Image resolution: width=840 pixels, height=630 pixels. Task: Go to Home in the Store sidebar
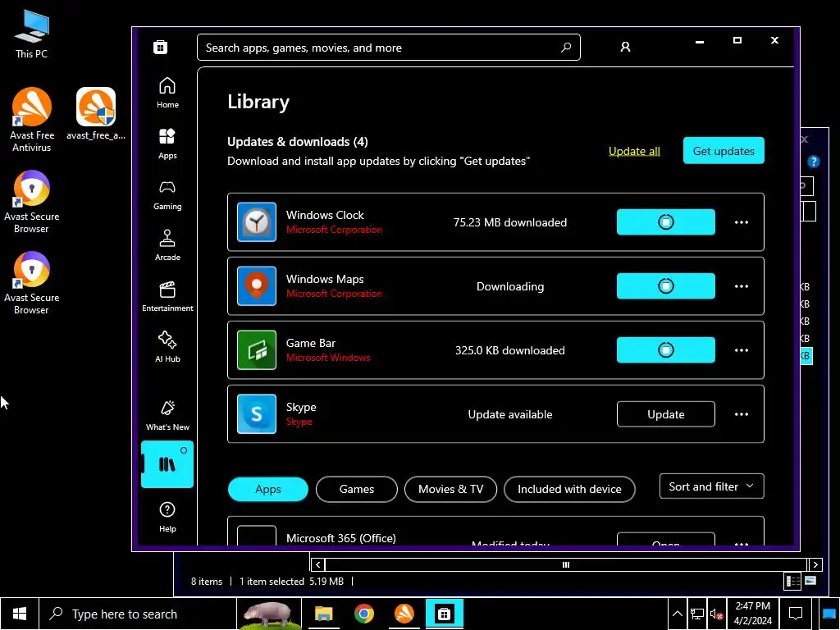pyautogui.click(x=167, y=93)
